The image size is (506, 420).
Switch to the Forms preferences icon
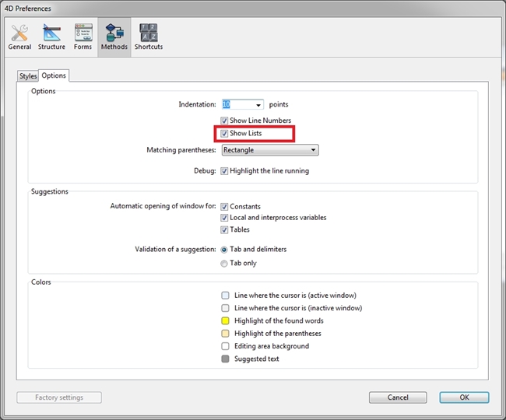83,37
